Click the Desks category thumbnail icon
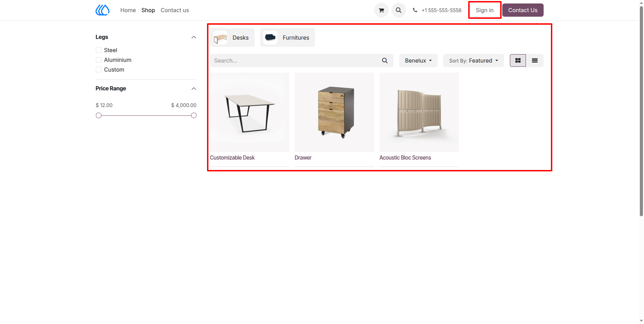644x324 pixels. click(220, 38)
